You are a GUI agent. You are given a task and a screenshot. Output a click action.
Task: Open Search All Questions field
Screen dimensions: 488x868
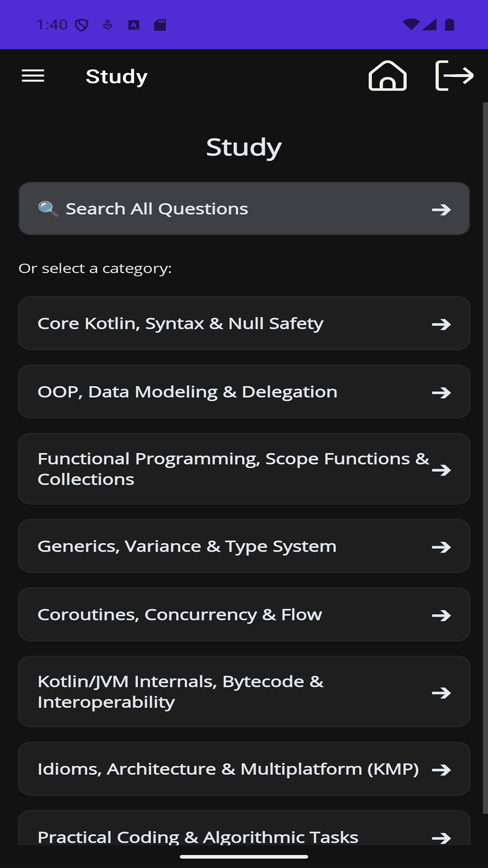(x=244, y=209)
